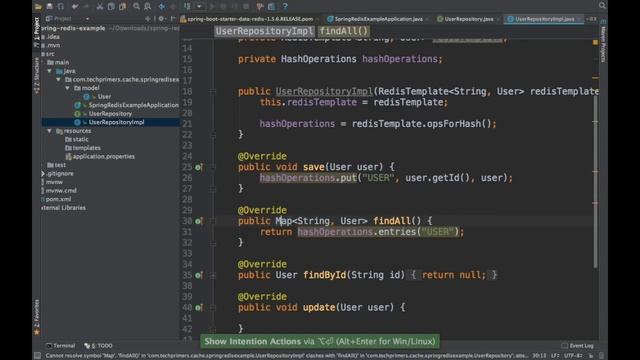Select UserRepository interface in project tree
The width and height of the screenshot is (640, 360).
tap(103, 114)
